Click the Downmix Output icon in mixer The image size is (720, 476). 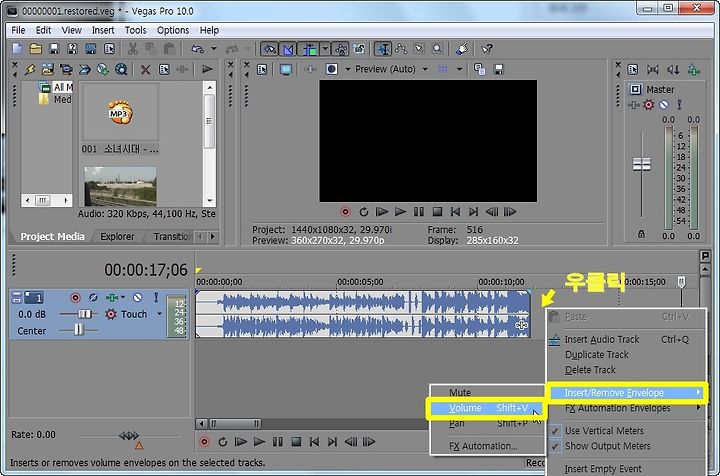pos(652,70)
